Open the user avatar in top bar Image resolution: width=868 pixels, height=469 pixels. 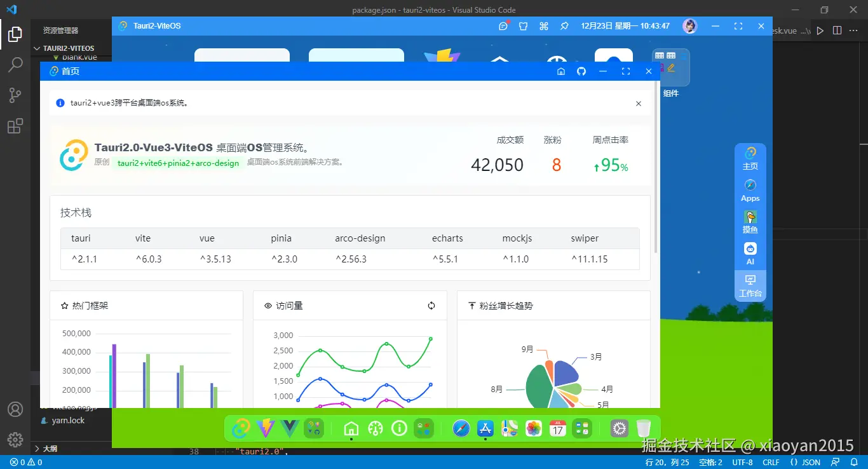point(689,26)
